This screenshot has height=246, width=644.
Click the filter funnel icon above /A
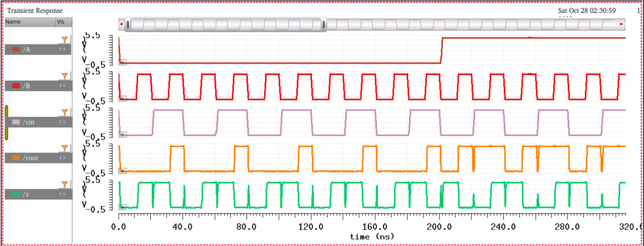point(64,40)
